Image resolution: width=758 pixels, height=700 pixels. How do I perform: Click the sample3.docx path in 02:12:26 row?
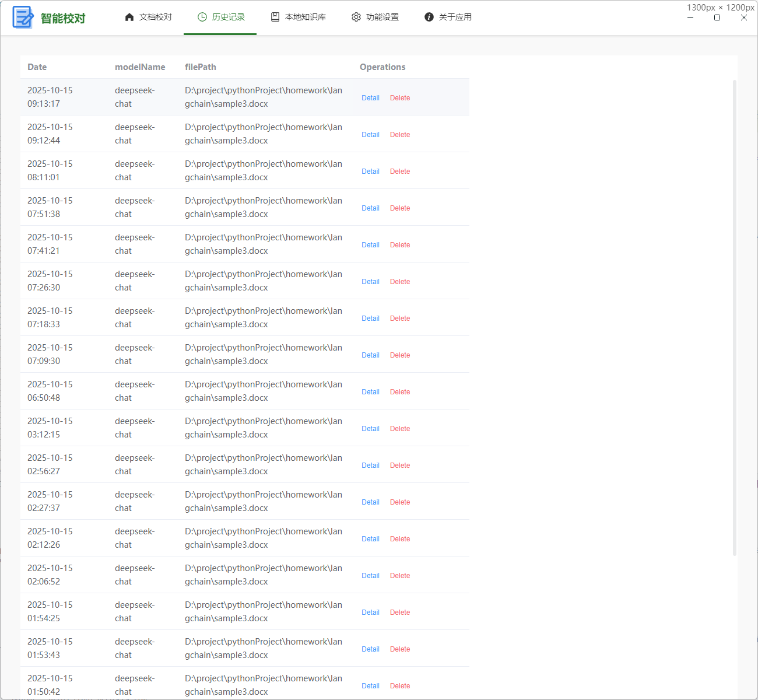[264, 538]
